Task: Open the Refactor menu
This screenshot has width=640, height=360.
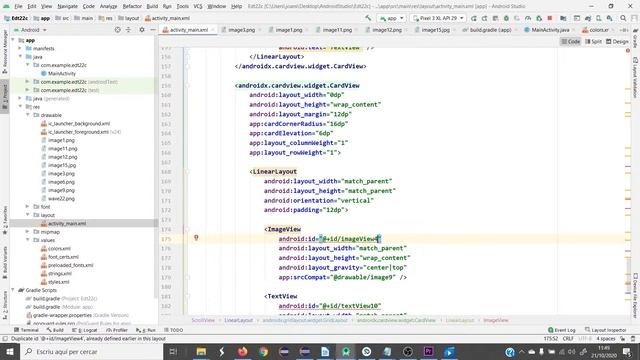Action: pyautogui.click(x=132, y=6)
